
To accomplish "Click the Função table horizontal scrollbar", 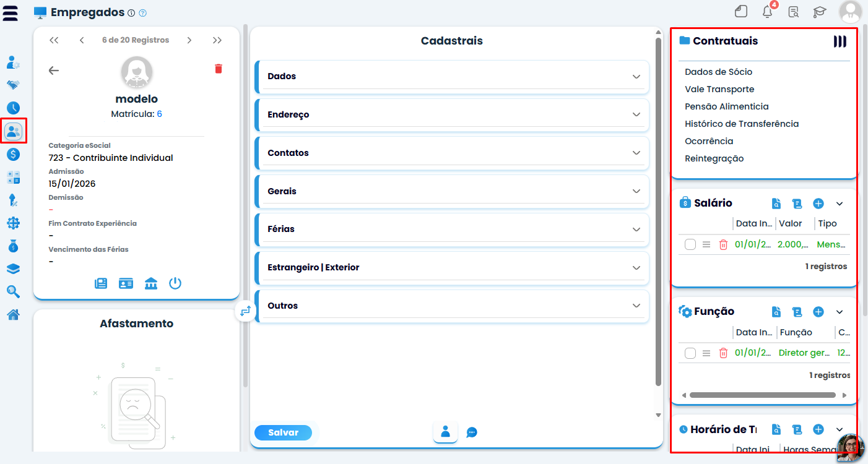I will point(762,395).
